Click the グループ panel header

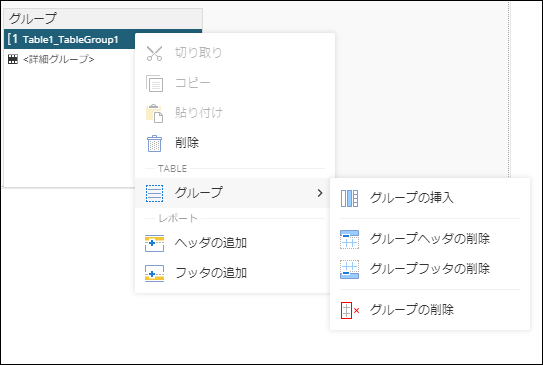[x=103, y=18]
